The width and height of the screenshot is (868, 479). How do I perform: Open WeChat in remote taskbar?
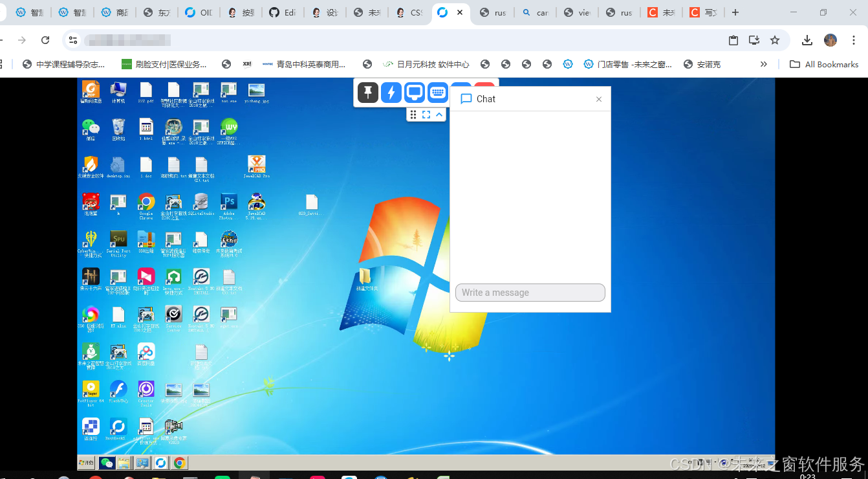(x=107, y=463)
